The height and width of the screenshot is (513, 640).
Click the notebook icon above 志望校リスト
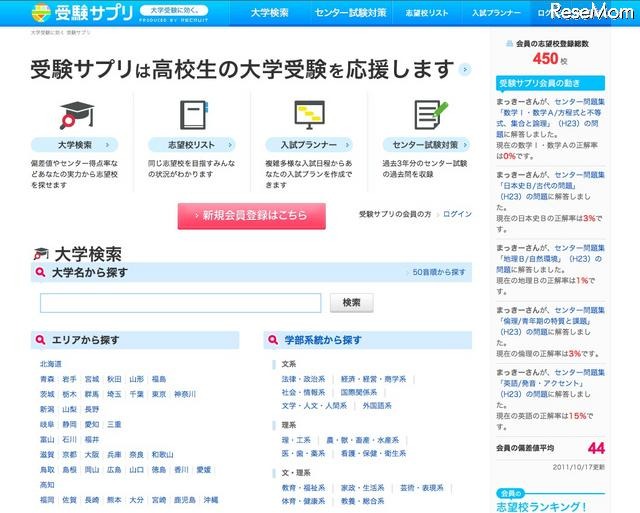point(193,115)
